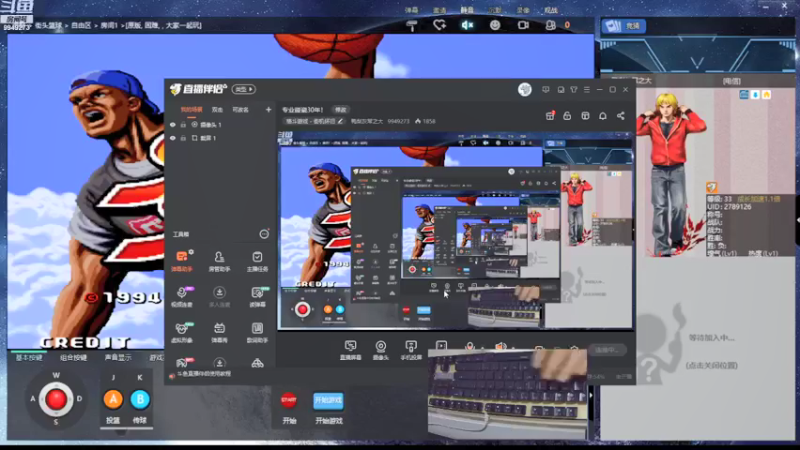Screen dimensions: 800x450
Task: Switch to the 可改名 scene tab
Action: tap(240, 110)
